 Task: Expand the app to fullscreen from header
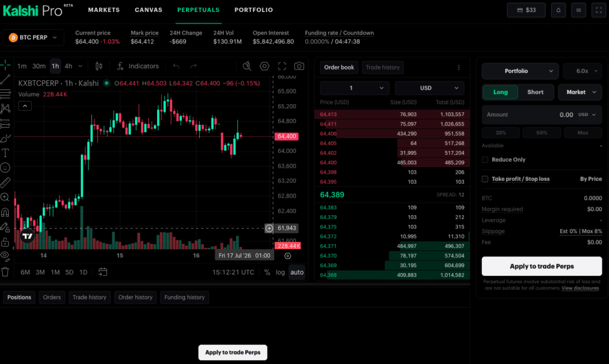[599, 10]
